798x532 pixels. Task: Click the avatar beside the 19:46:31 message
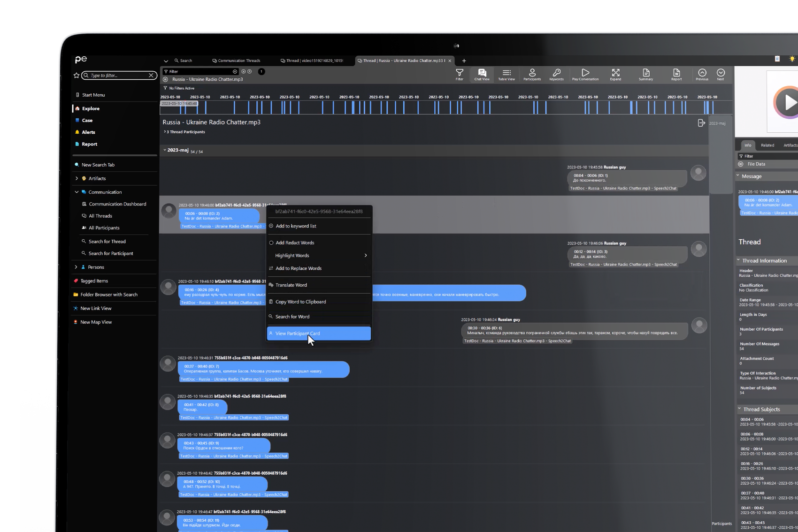[x=168, y=364]
